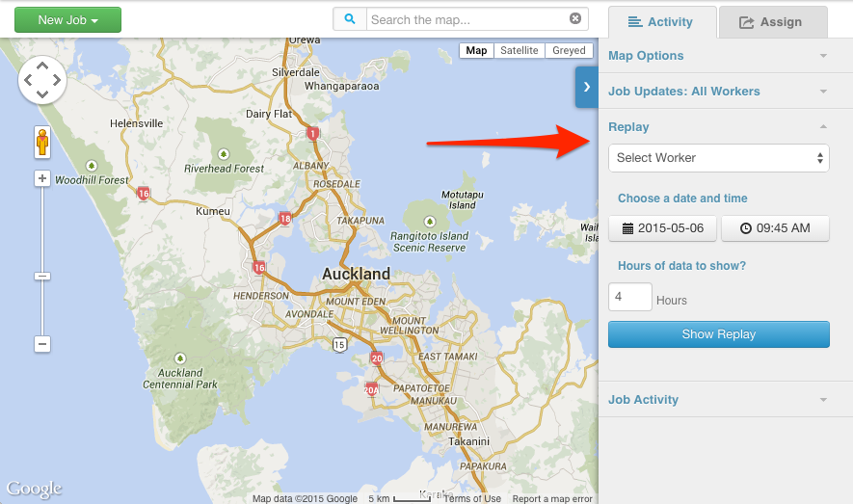
Task: Zoom in with the plus button
Action: [42, 178]
